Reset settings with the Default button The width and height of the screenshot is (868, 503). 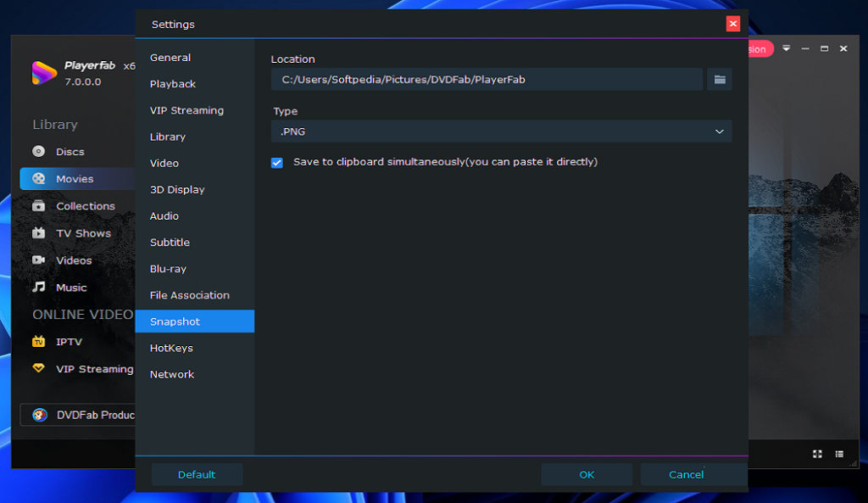tap(197, 474)
